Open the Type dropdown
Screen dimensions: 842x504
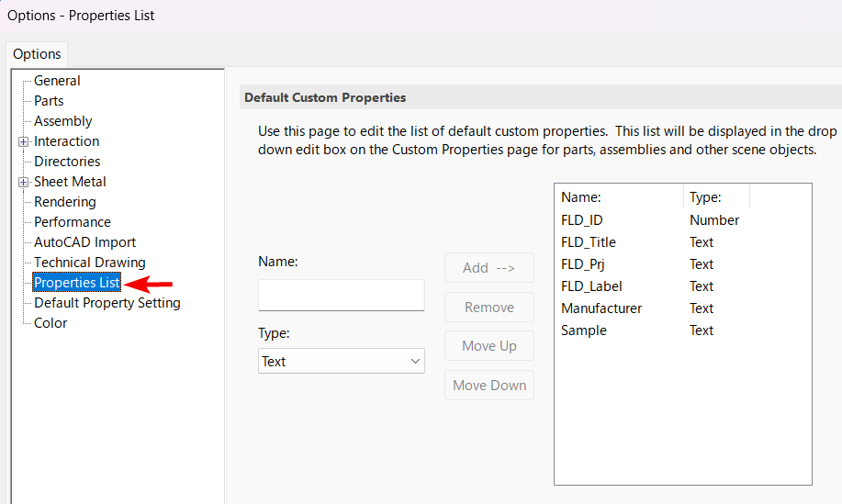[342, 362]
